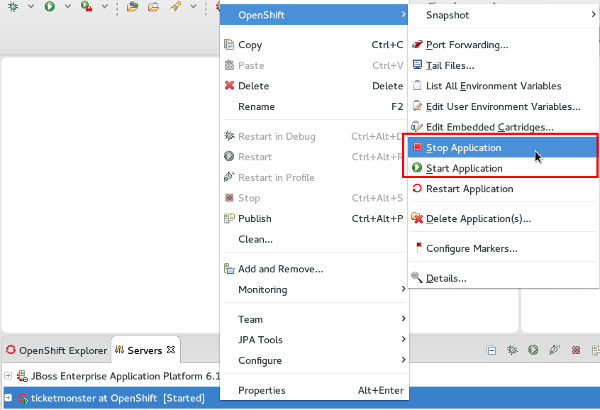Viewport: 600px width, 410px height.
Task: Click the Run with stop-marker toolbar icon
Action: tap(87, 7)
